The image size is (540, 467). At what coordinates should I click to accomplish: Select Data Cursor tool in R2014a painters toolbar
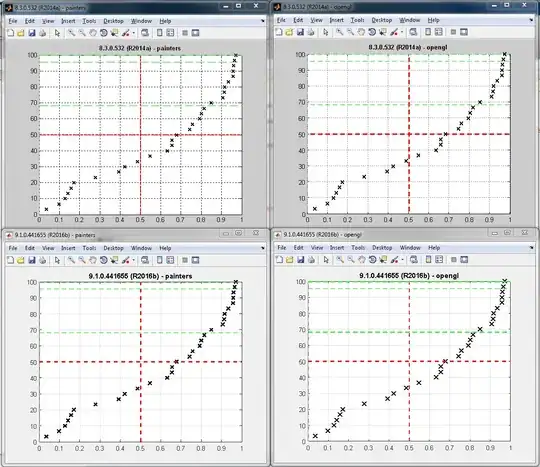coord(114,33)
